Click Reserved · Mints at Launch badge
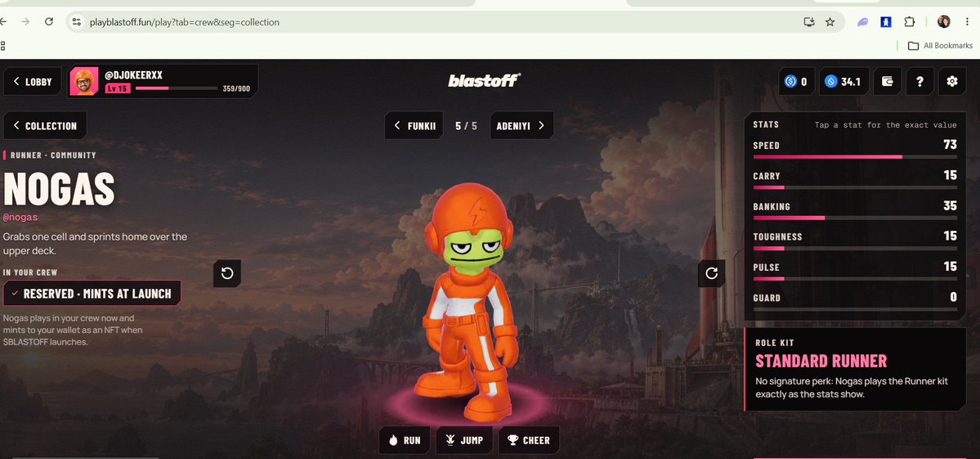This screenshot has height=459, width=980. point(92,293)
